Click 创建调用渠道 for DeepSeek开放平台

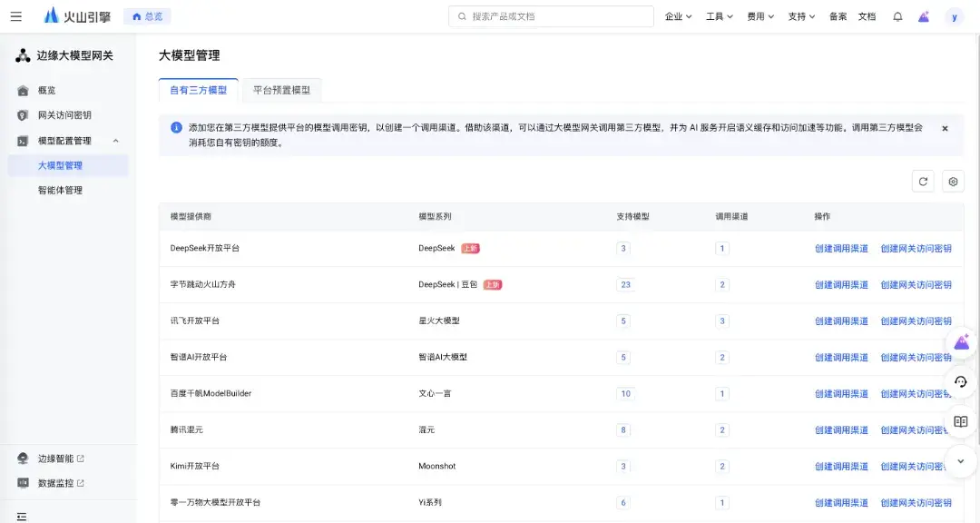[841, 249]
